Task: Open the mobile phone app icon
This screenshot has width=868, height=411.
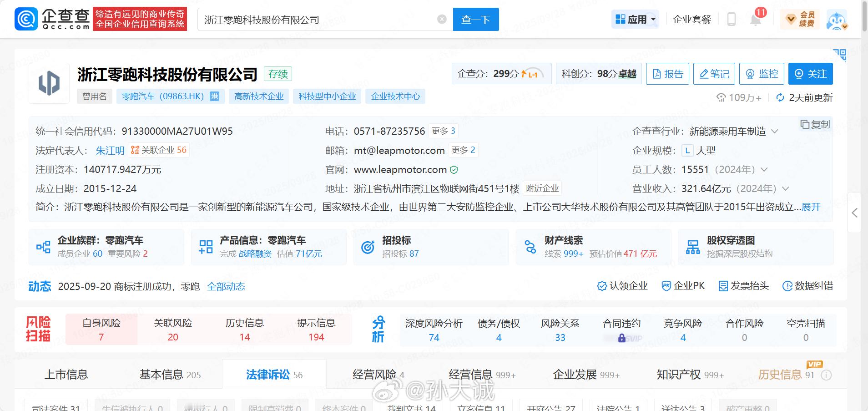Action: (732, 19)
